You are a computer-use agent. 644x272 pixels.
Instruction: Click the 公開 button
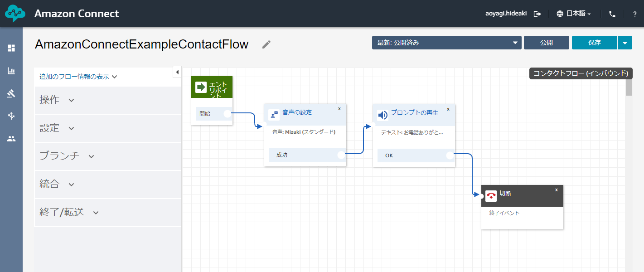(x=546, y=42)
